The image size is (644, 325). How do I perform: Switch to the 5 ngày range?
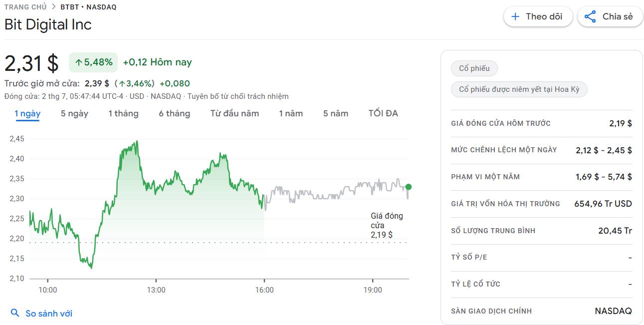(x=74, y=114)
